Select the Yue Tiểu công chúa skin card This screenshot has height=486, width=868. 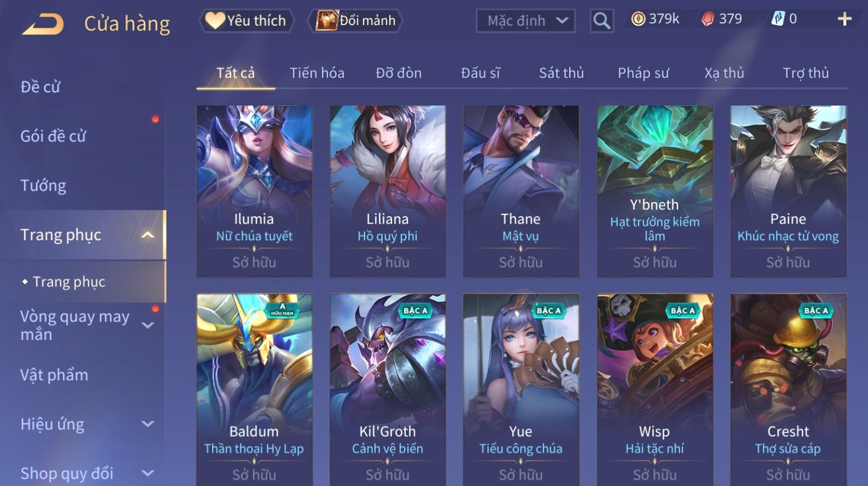(521, 390)
